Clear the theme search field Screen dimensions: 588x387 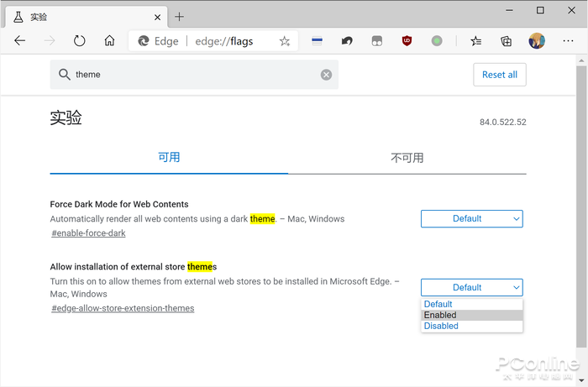(x=326, y=75)
